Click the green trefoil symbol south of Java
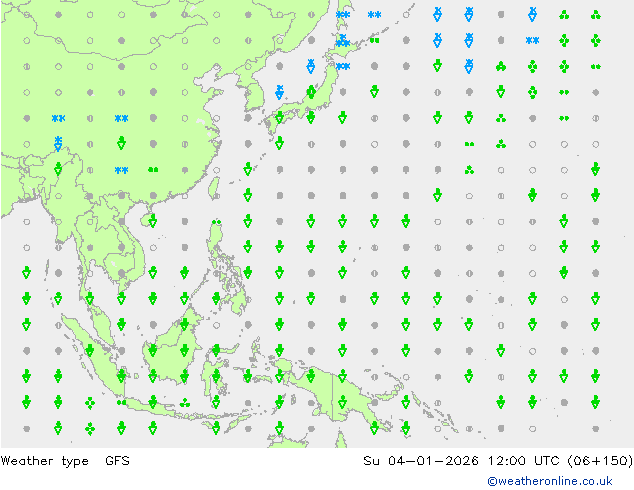Viewport: 634px width, 490px height. 185,403
